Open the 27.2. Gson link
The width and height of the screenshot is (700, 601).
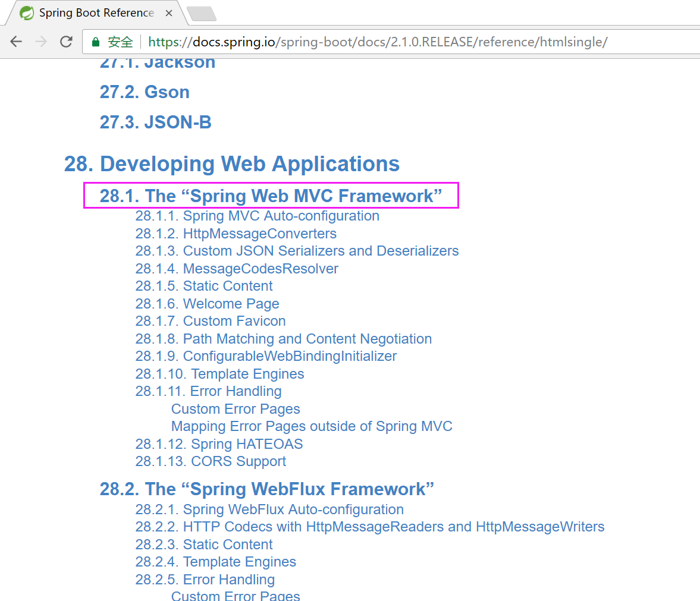pyautogui.click(x=145, y=92)
